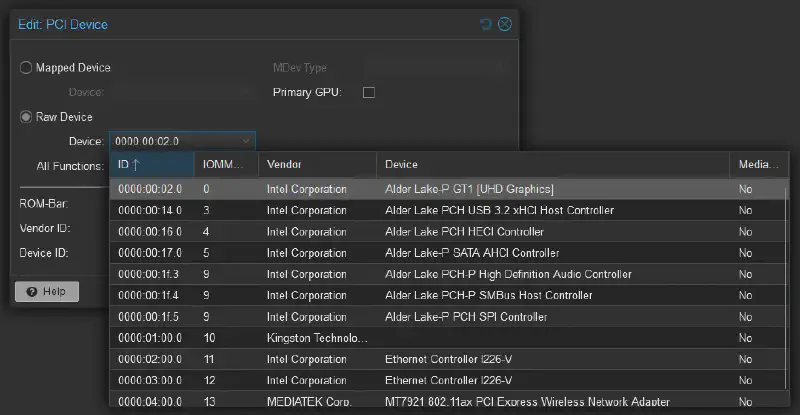This screenshot has width=800, height=415.
Task: Select the Mapped Device radio button
Action: coord(26,68)
